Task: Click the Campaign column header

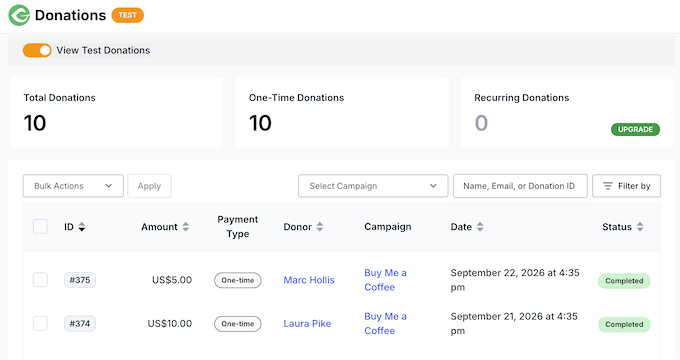Action: point(388,227)
